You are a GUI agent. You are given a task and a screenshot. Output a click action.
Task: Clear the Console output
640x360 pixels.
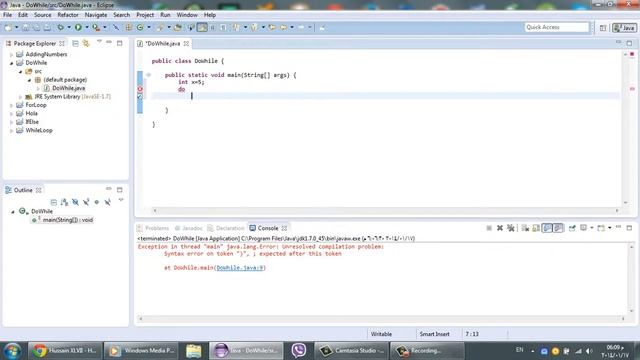[525, 228]
